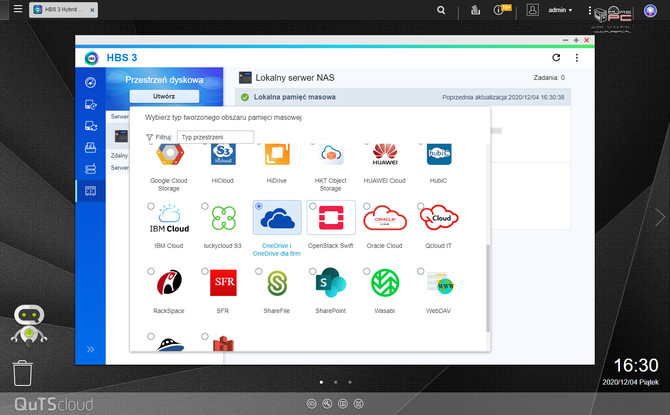Click the Utwórz button
670x415 pixels.
pyautogui.click(x=164, y=96)
